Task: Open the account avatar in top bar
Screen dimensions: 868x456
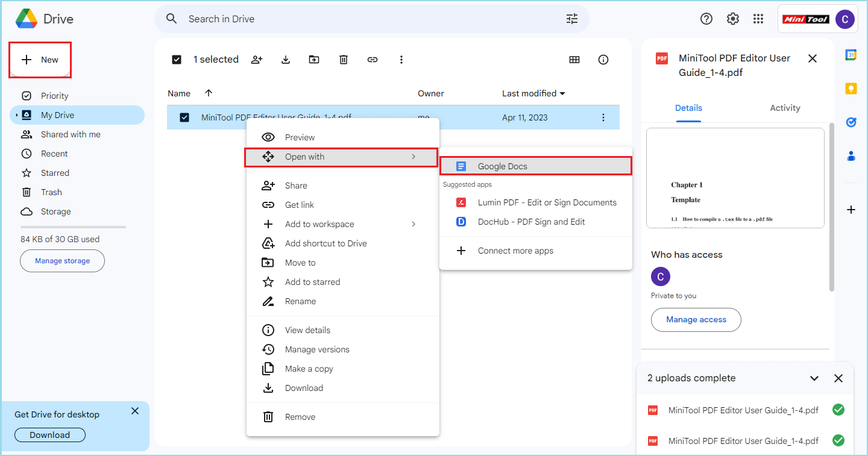Action: click(x=845, y=19)
